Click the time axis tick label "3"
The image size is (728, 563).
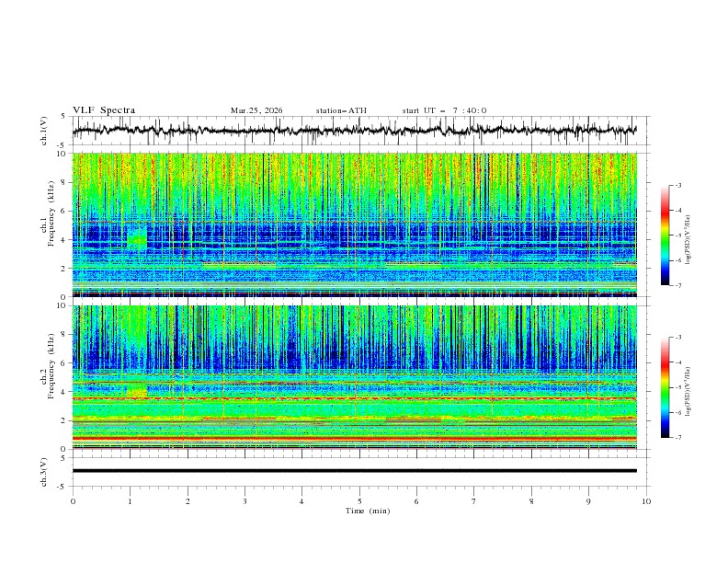(245, 501)
